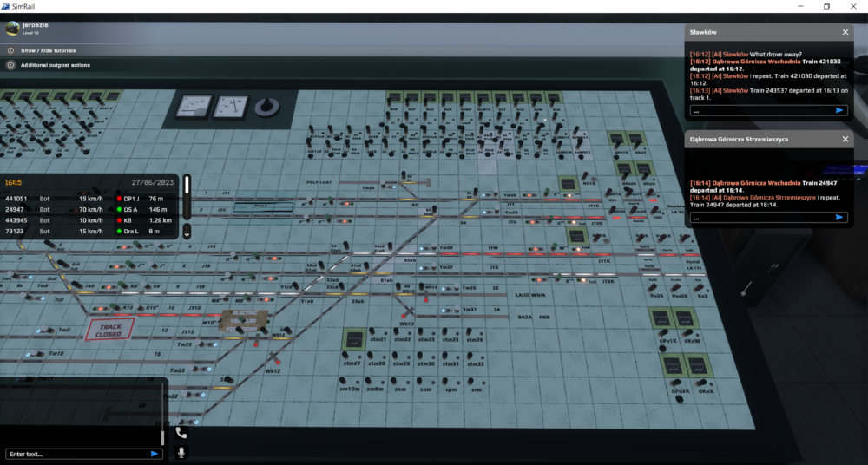
Task: Toggle the ztm27 switch
Action: [345, 355]
